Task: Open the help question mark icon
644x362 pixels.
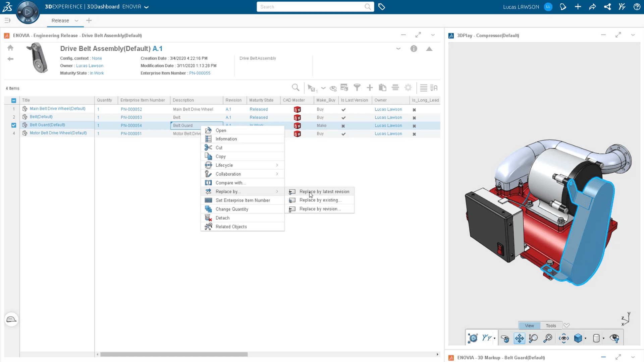Action: pyautogui.click(x=637, y=7)
